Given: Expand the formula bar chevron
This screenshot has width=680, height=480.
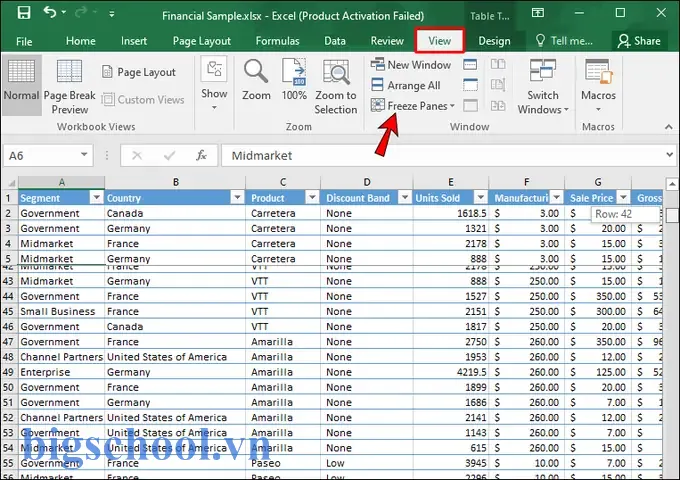Looking at the screenshot, I should 670,154.
